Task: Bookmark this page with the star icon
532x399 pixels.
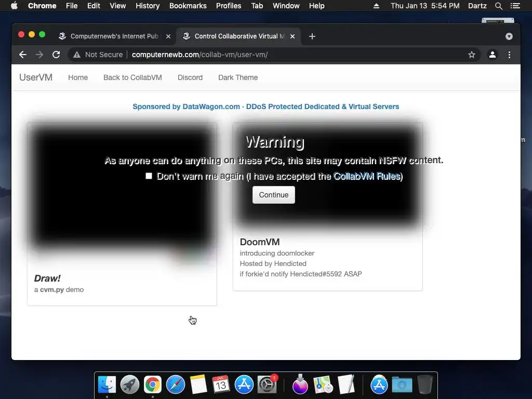Action: [x=472, y=55]
